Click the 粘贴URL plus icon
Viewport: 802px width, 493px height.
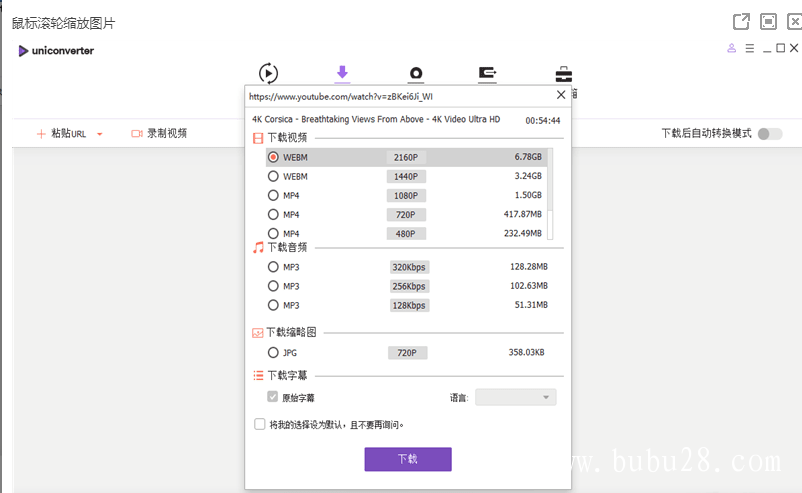tap(41, 134)
